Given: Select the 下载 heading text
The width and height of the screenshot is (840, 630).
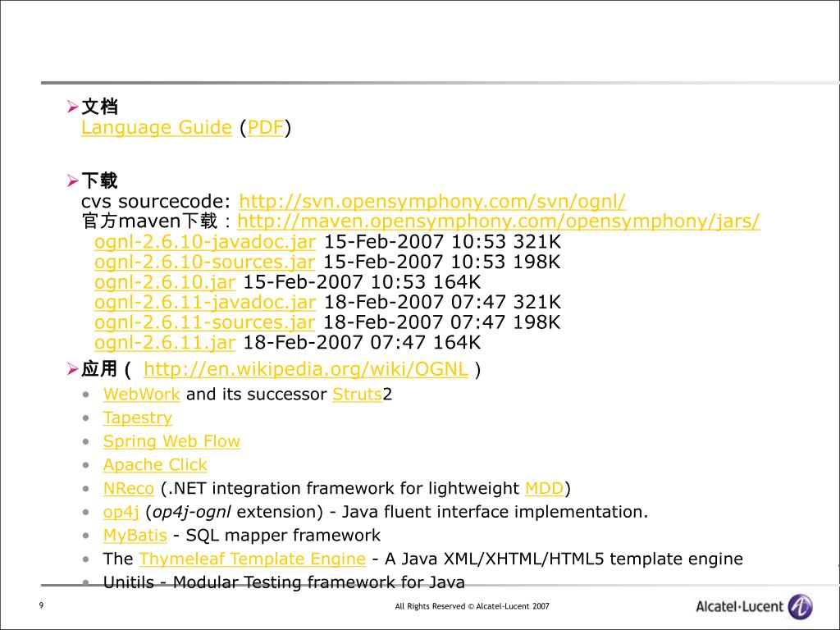Looking at the screenshot, I should click(99, 181).
